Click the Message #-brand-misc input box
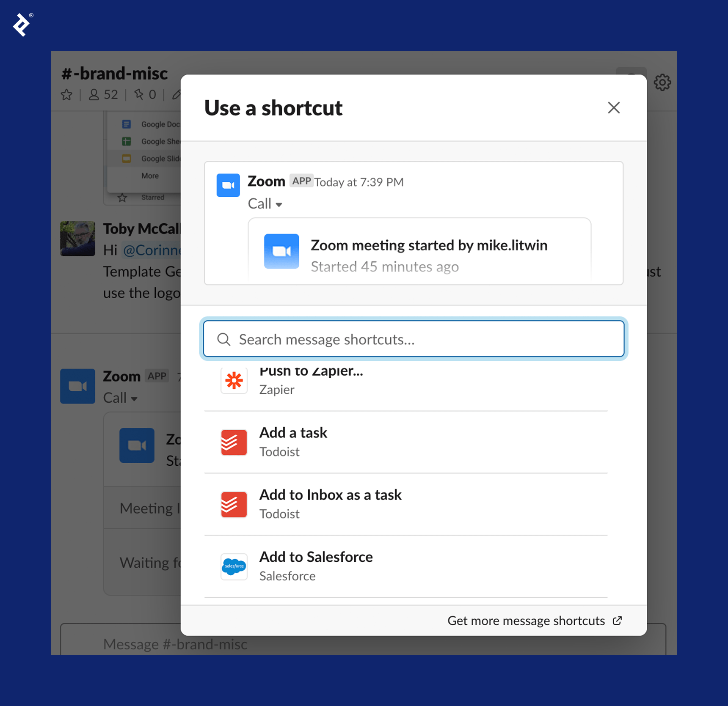The image size is (728, 706). 363,640
